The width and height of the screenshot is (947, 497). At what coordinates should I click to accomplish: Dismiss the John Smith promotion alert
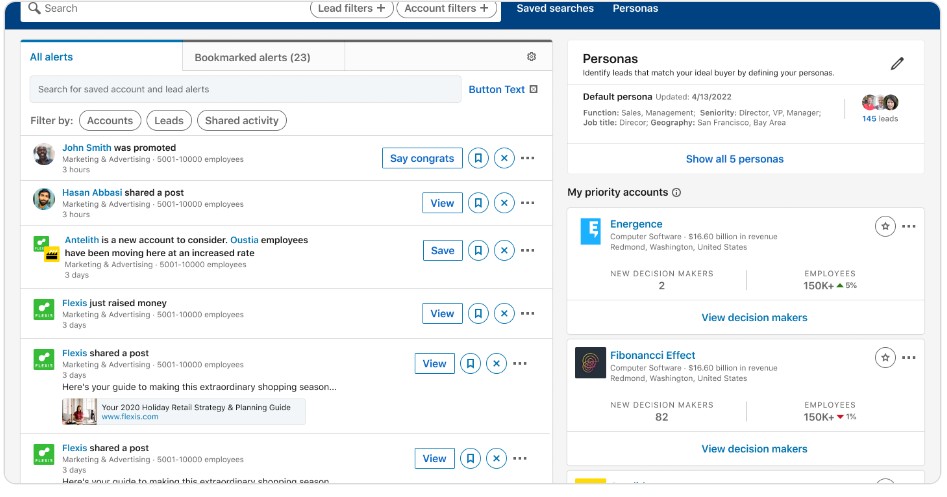(504, 158)
